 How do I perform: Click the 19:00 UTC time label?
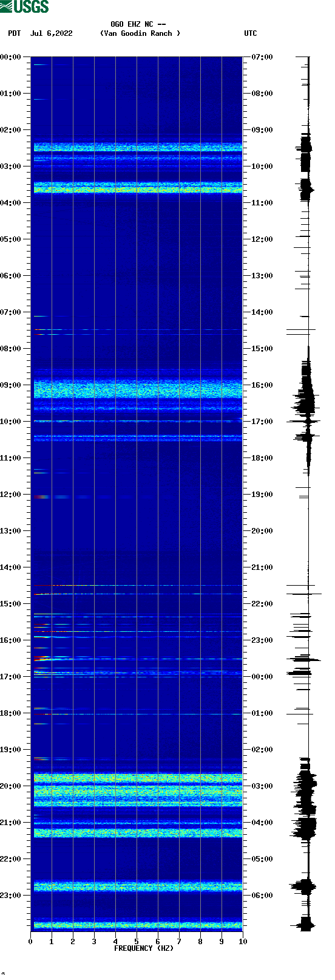[262, 495]
